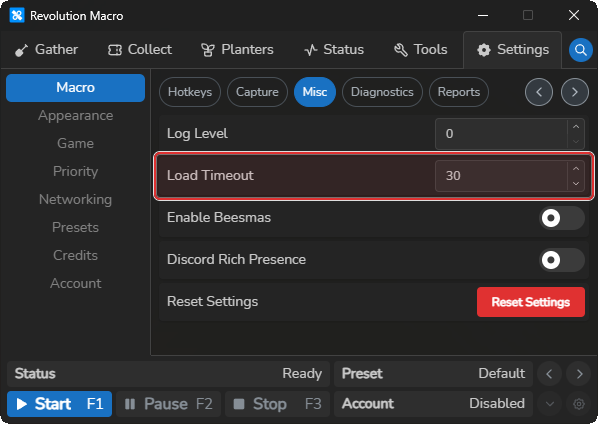
Task: Click the Status Ready indicator
Action: [x=169, y=374]
